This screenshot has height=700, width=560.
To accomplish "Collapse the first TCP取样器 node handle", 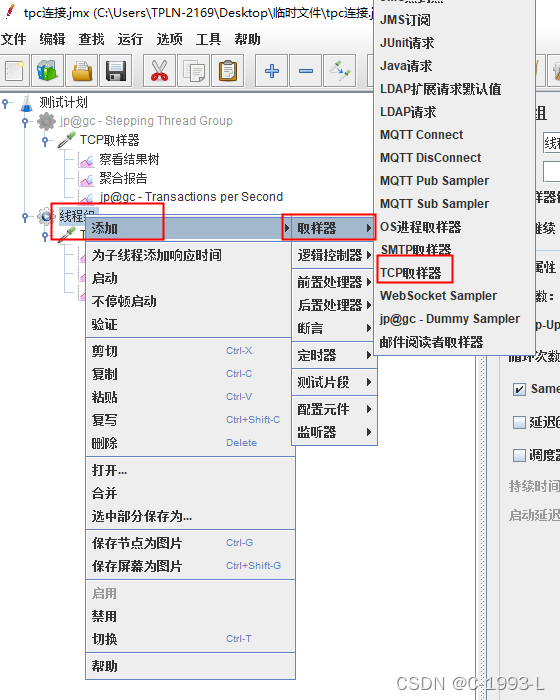I will (45, 141).
